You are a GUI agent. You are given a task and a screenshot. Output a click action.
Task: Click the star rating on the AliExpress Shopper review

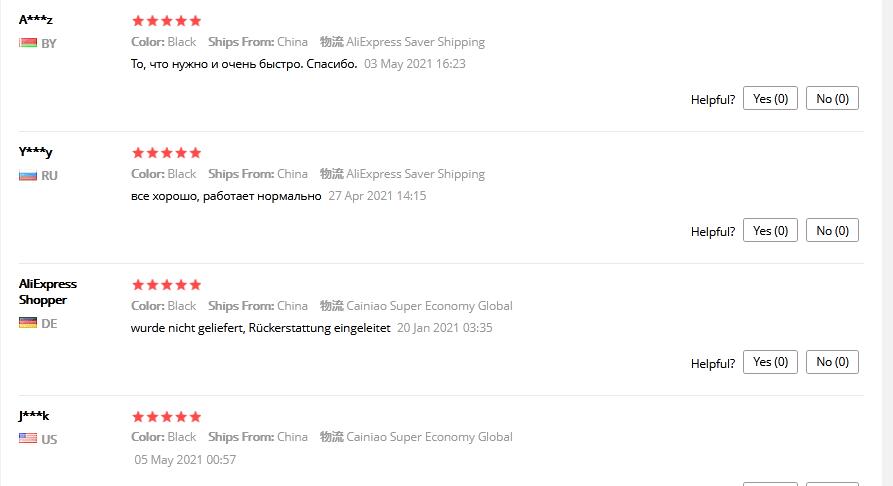click(x=166, y=285)
